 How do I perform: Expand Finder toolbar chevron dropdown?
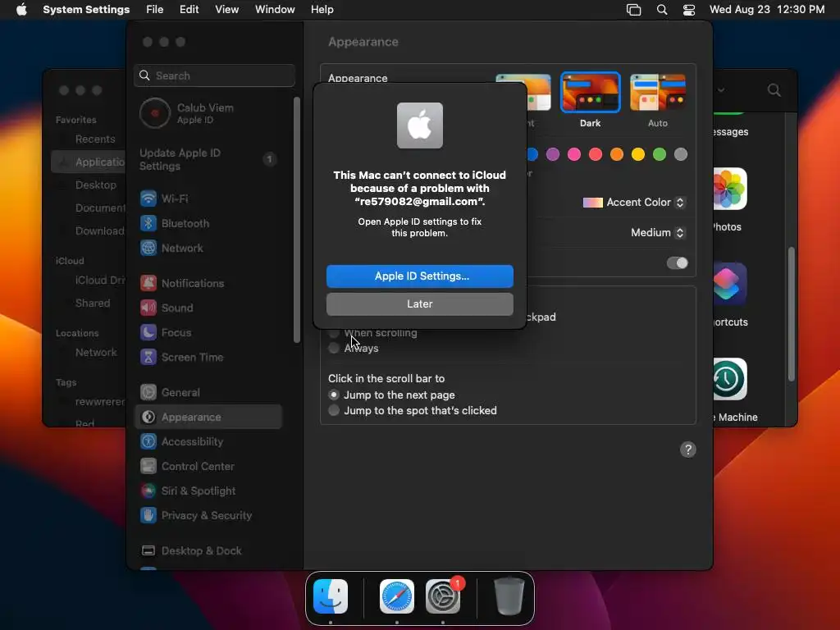pos(722,90)
